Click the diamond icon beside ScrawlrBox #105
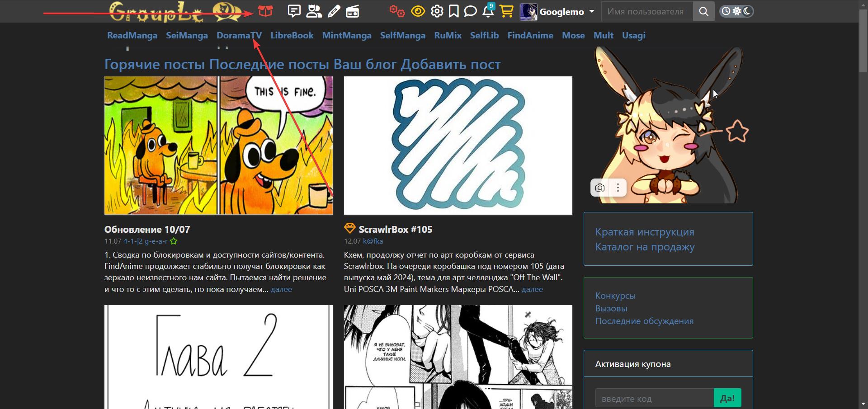 tap(350, 228)
